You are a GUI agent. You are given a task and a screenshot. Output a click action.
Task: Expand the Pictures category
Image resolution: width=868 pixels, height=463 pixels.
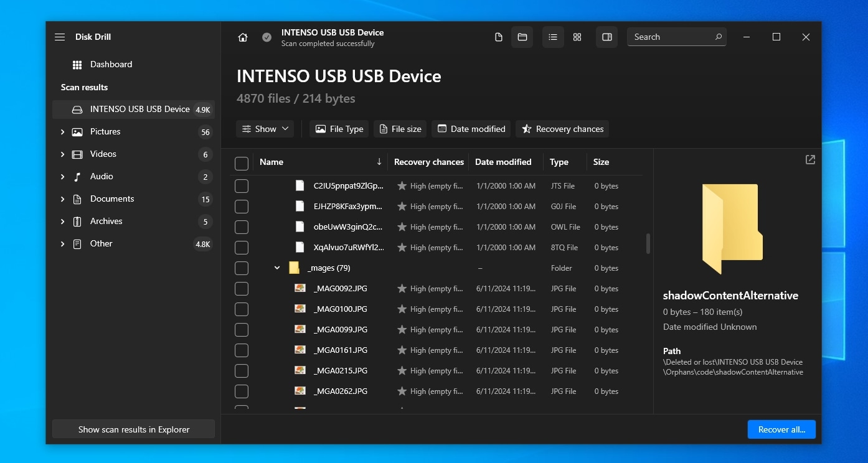pos(62,132)
